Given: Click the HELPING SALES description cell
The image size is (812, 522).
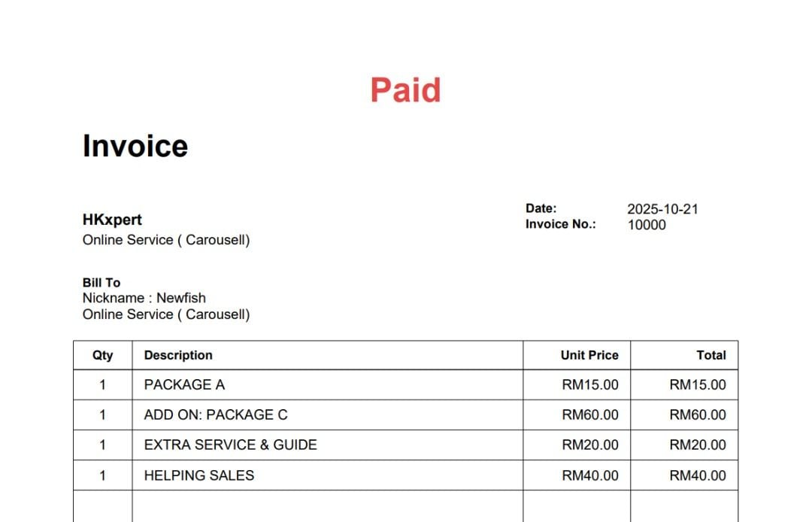Looking at the screenshot, I should 199,475.
